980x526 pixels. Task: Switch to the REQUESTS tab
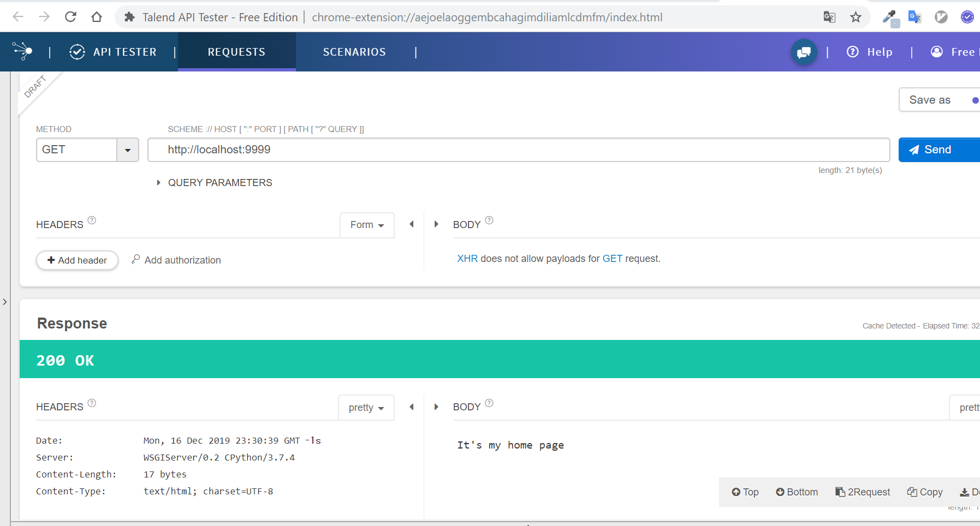tap(236, 52)
